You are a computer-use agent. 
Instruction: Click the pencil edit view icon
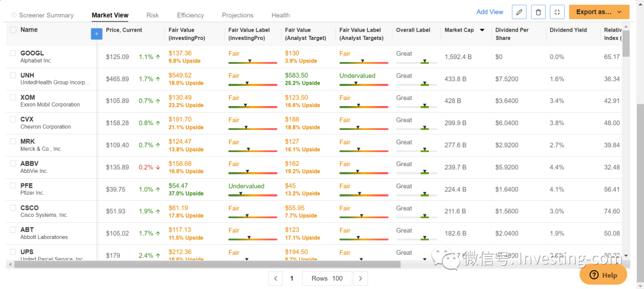pyautogui.click(x=519, y=12)
